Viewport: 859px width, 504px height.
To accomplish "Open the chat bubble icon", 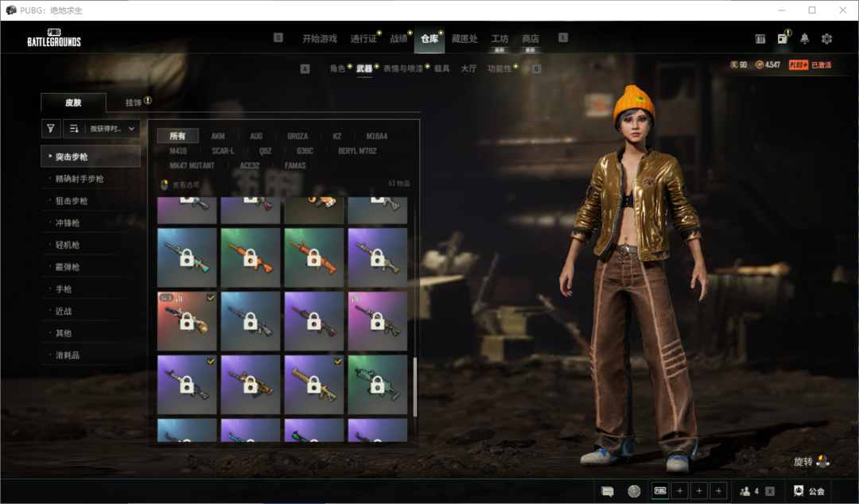I will pyautogui.click(x=608, y=491).
